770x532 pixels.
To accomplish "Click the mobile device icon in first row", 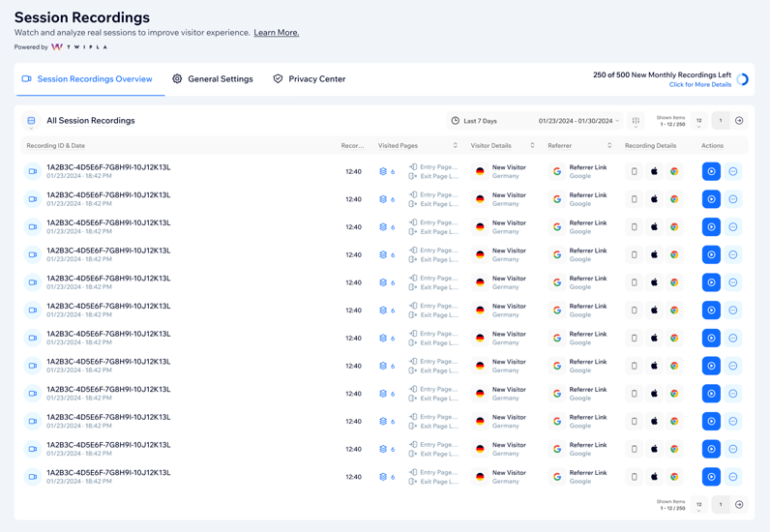I will [634, 171].
